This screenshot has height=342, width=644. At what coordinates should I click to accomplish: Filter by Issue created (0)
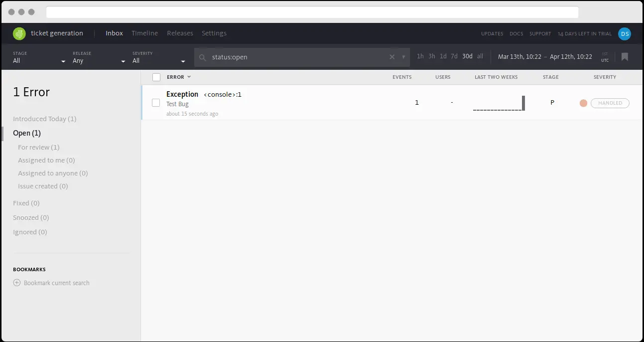(x=43, y=186)
